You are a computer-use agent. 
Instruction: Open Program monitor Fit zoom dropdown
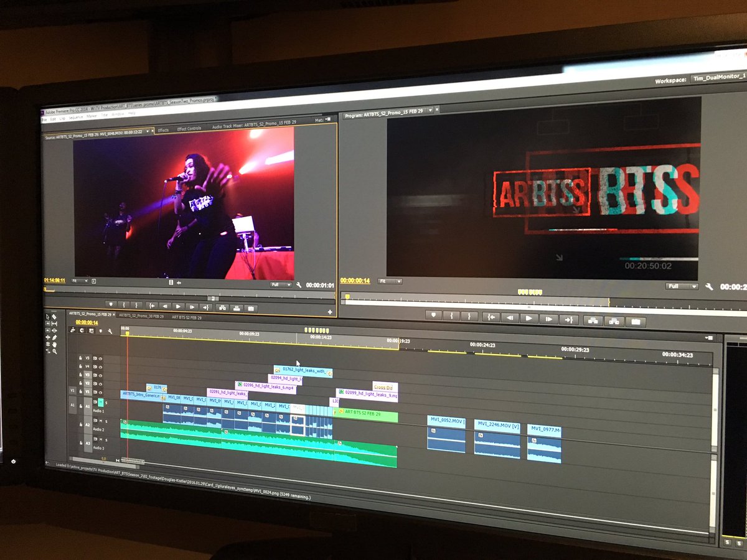pos(390,281)
